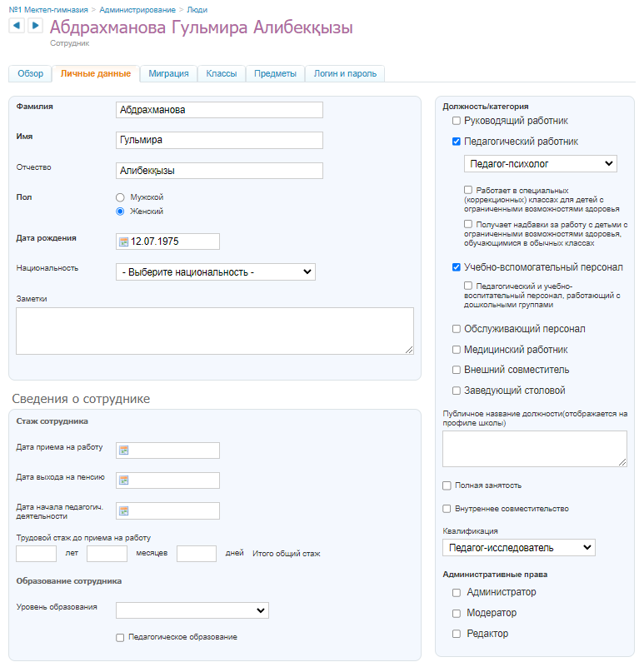Go to previous person with left arrow
644x667 pixels.
(16, 26)
